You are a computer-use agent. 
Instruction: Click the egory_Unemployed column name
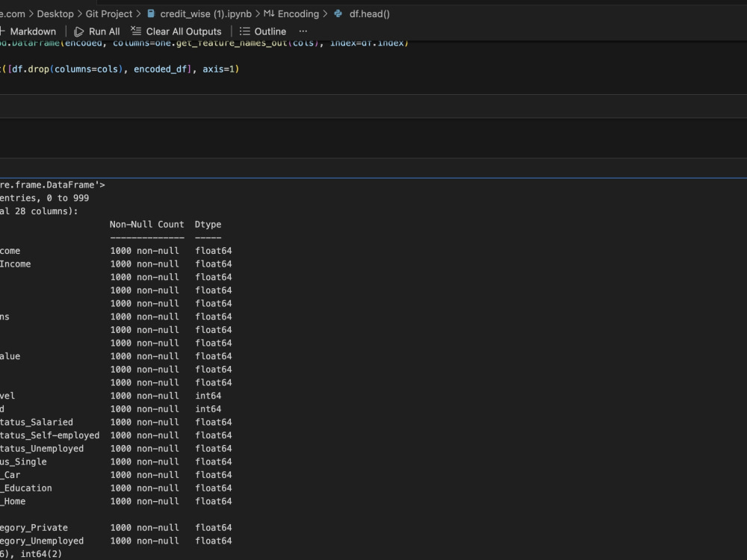(42, 541)
